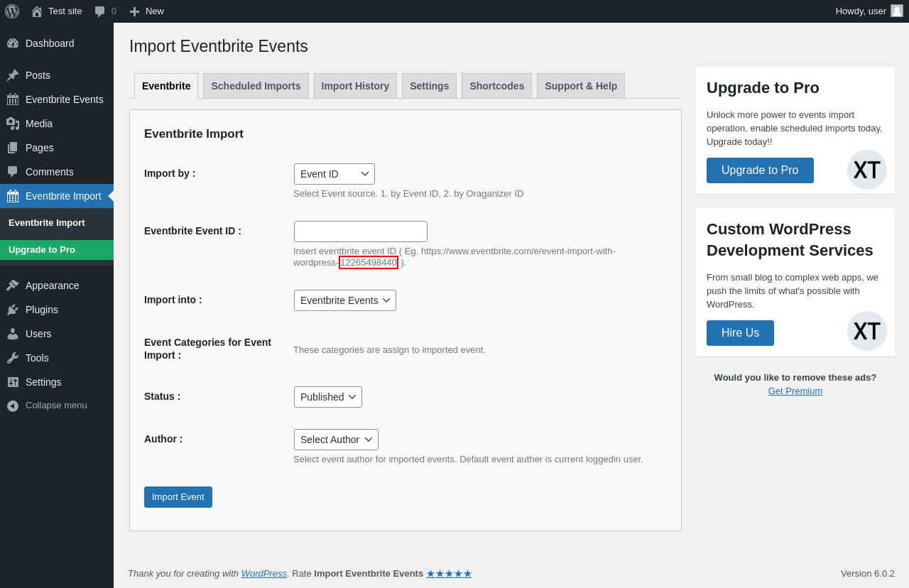Viewport: 909px width, 588px height.
Task: Click the Plugins plug icon
Action: pyautogui.click(x=13, y=310)
